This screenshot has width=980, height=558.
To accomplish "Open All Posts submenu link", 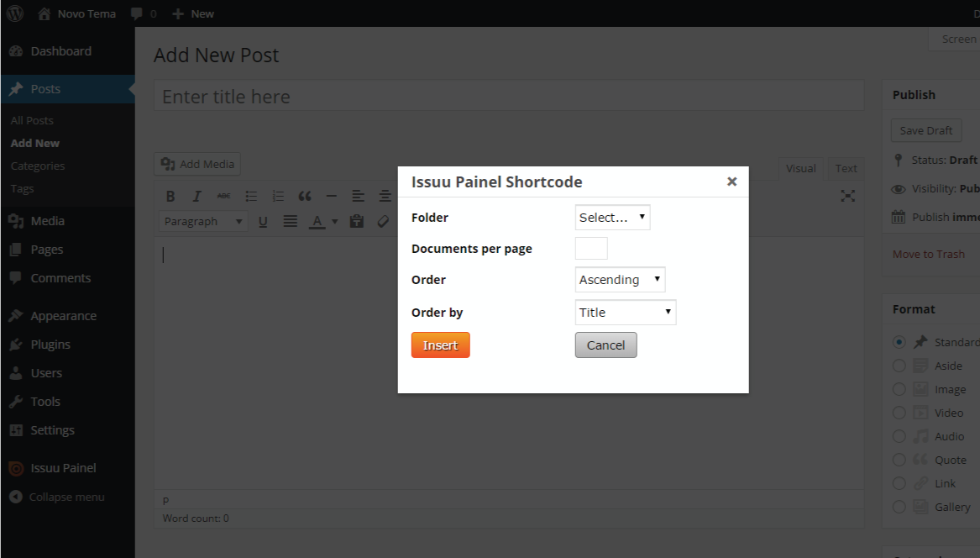I will tap(32, 120).
